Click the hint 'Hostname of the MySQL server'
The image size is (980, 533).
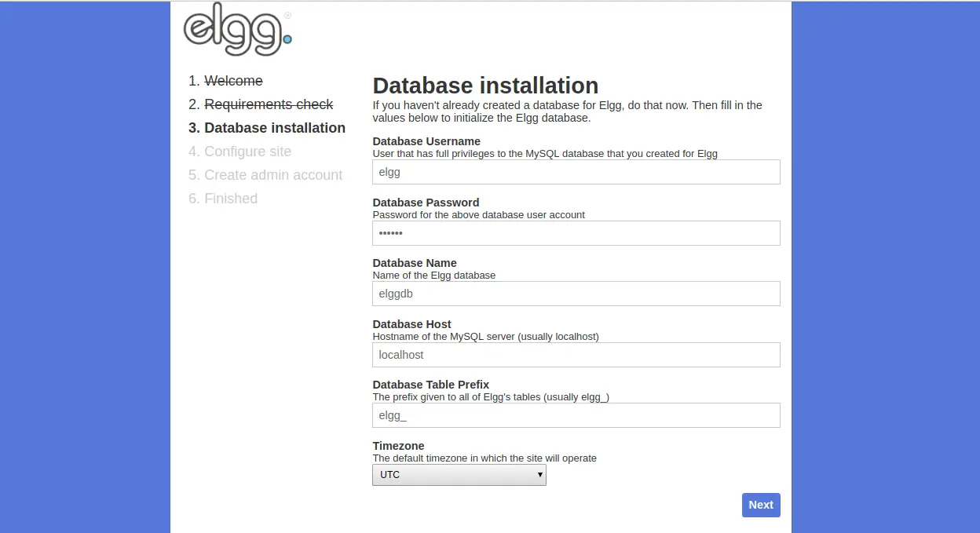485,337
